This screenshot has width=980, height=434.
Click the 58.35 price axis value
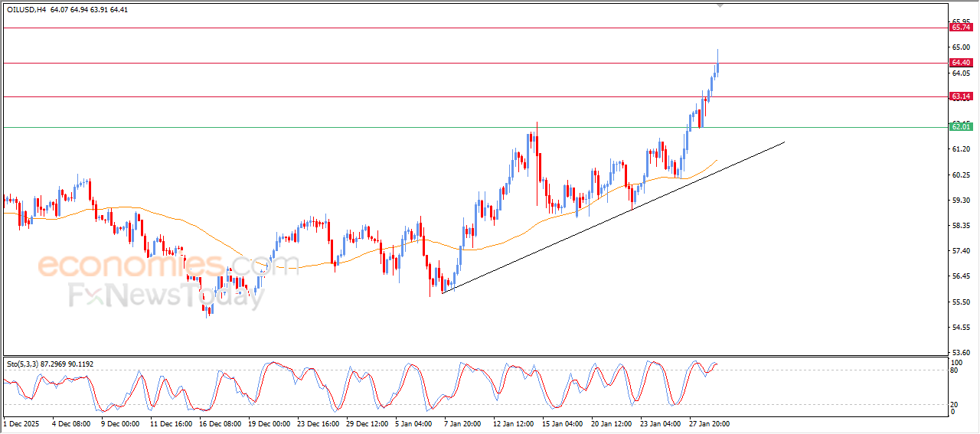click(x=962, y=226)
